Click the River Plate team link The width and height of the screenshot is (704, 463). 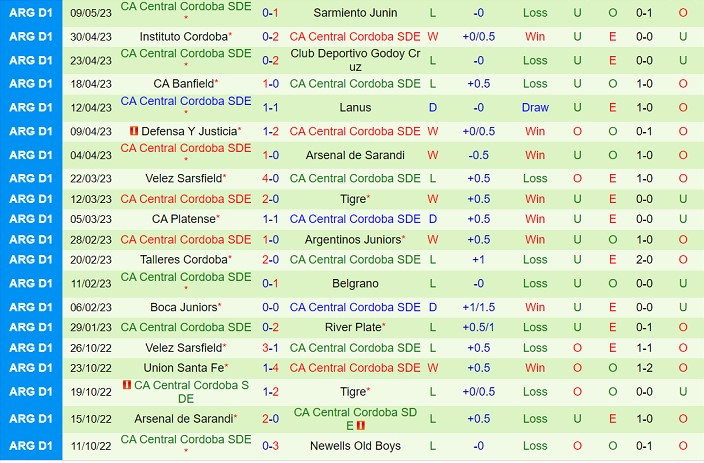[x=353, y=327]
